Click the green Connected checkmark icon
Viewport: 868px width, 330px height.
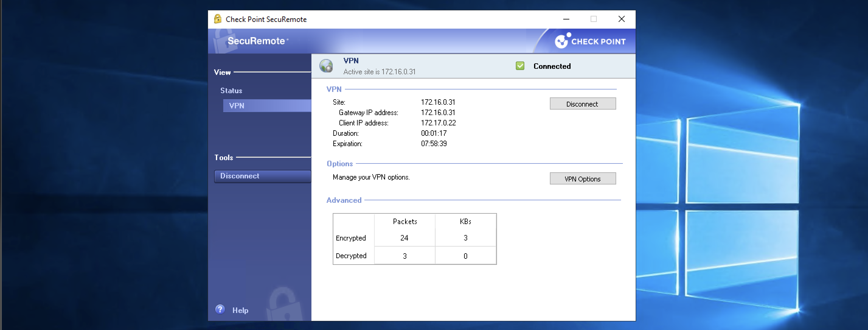point(520,66)
